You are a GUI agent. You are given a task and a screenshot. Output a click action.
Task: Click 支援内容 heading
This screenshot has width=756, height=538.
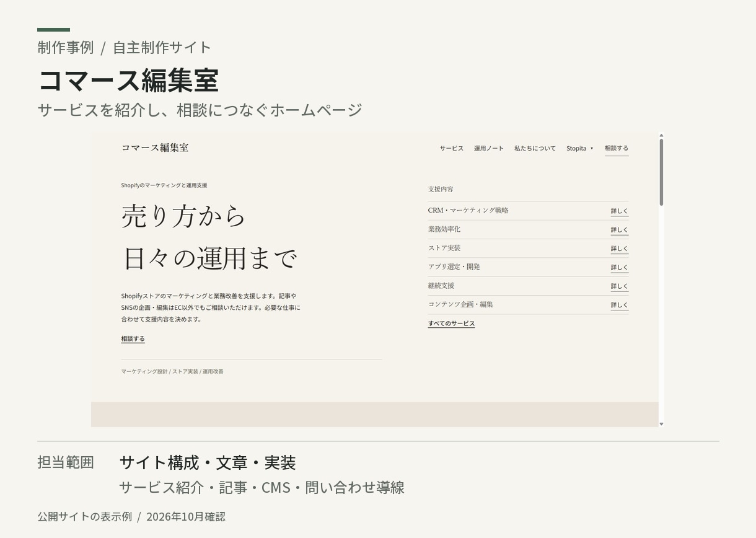441,189
